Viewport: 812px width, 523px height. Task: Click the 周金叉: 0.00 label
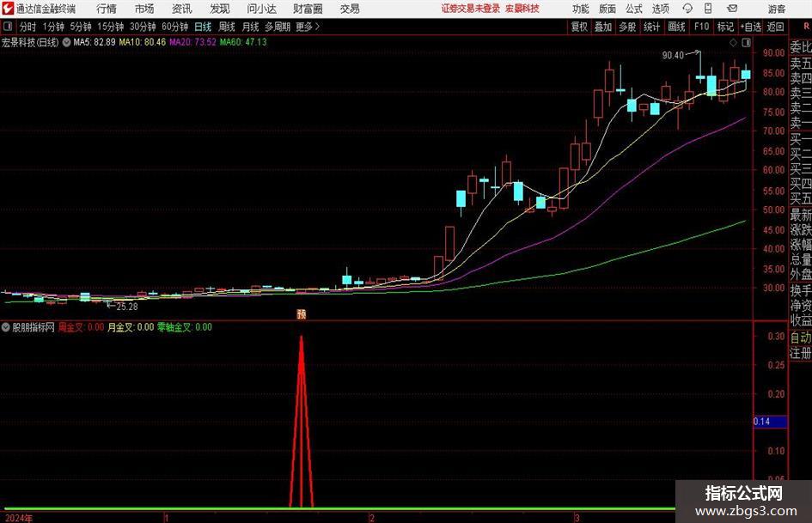(81, 327)
